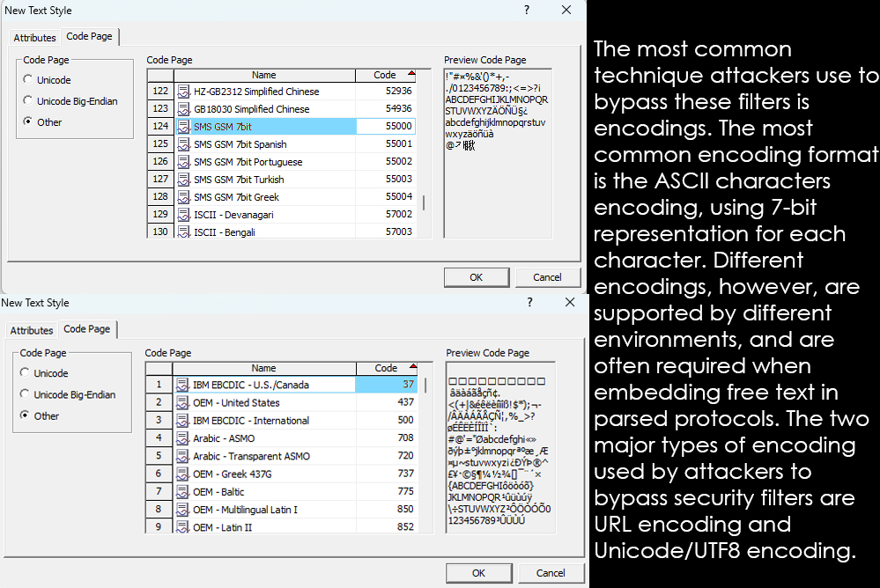The height and width of the screenshot is (588, 880).
Task: Click Cancel in the bottom dialog
Action: click(551, 573)
